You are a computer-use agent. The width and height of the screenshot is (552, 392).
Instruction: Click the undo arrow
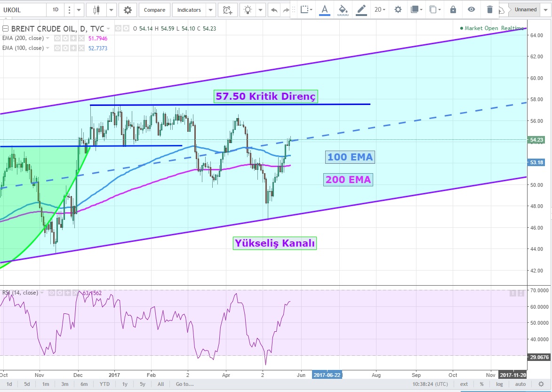click(x=273, y=10)
